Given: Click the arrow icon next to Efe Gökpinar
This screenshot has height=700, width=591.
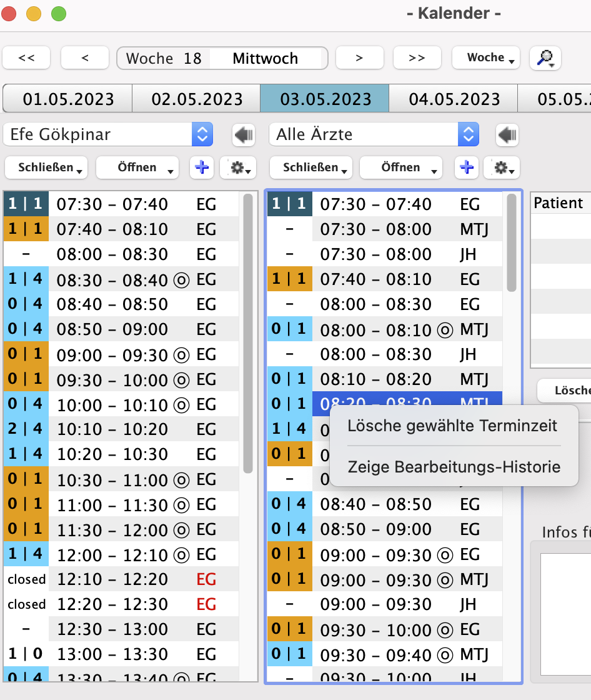Looking at the screenshot, I should click(x=243, y=134).
